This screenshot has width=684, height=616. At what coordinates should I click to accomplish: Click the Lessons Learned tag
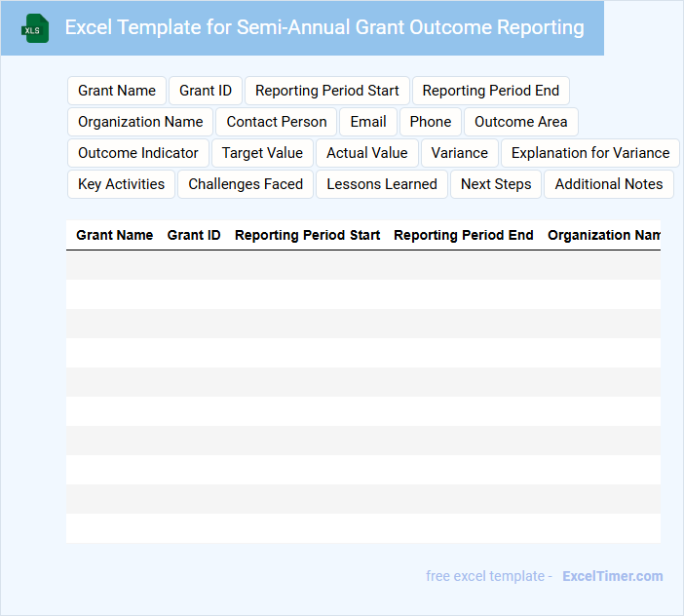coord(382,184)
